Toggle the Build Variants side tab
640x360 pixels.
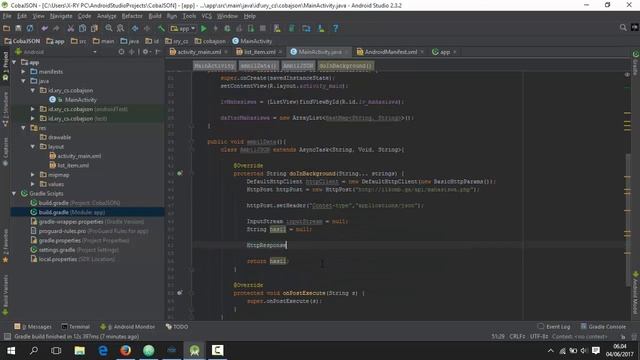(5, 295)
